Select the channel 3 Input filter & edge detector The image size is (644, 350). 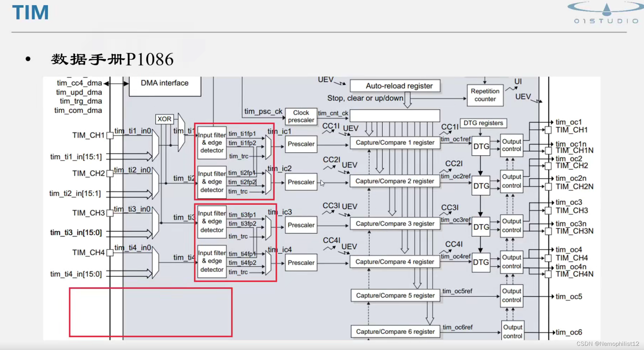(x=212, y=222)
